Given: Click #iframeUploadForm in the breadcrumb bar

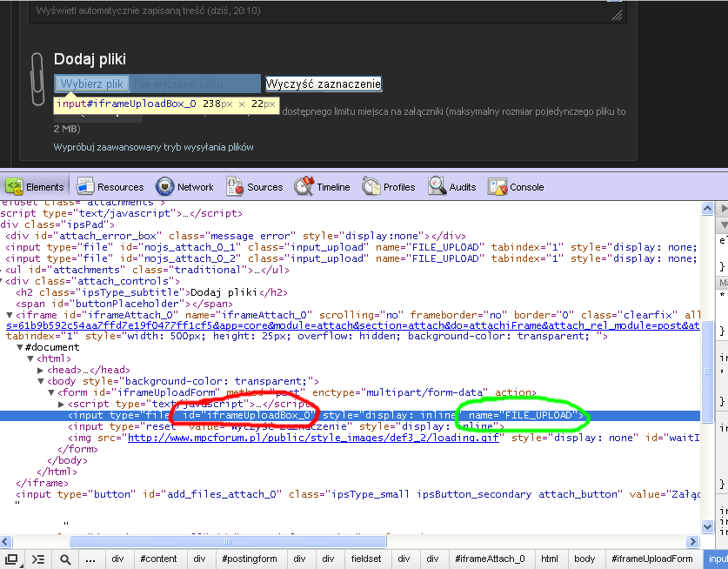Looking at the screenshot, I should [651, 559].
